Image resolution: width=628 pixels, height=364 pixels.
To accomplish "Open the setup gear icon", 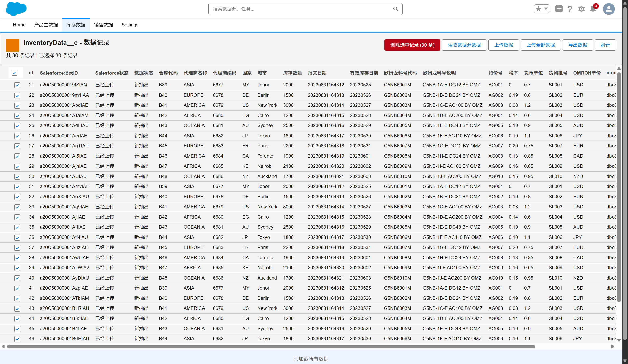I will tap(581, 9).
